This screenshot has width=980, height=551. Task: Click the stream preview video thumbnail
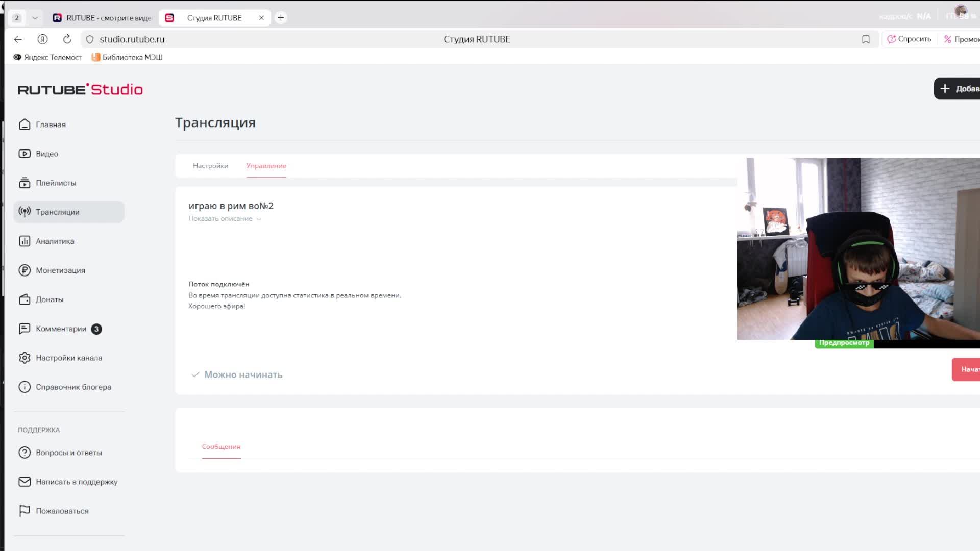point(857,248)
